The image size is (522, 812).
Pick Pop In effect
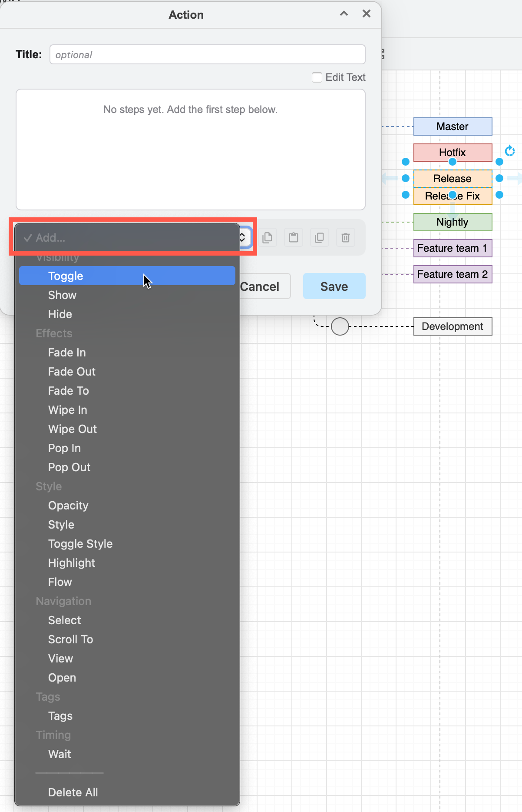(127, 448)
